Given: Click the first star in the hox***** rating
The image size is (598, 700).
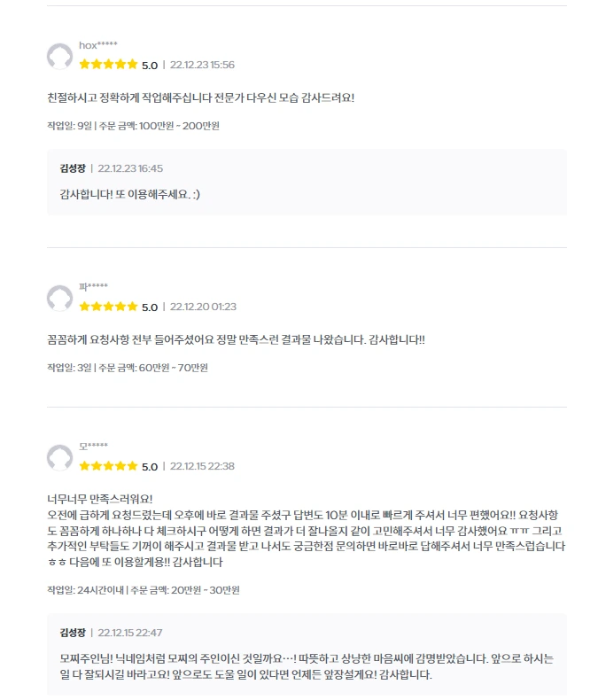Looking at the screenshot, I should pyautogui.click(x=85, y=65).
